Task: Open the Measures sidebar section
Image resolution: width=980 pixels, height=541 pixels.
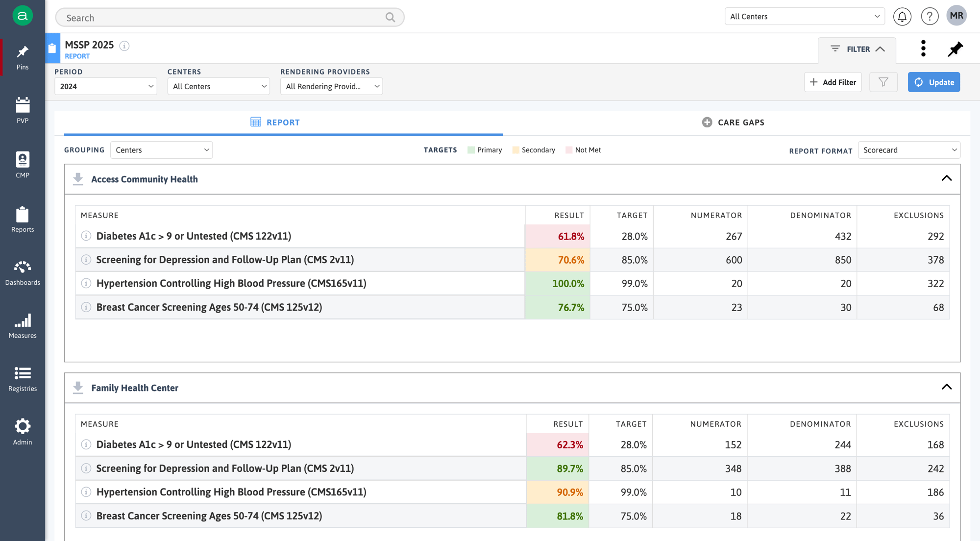Action: [23, 326]
